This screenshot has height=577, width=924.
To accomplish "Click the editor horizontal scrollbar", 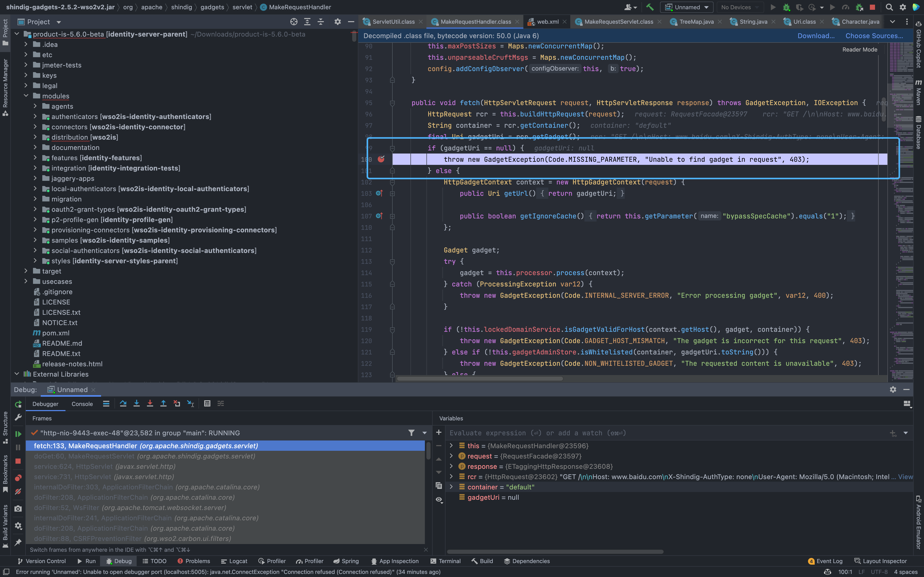I will point(480,379).
